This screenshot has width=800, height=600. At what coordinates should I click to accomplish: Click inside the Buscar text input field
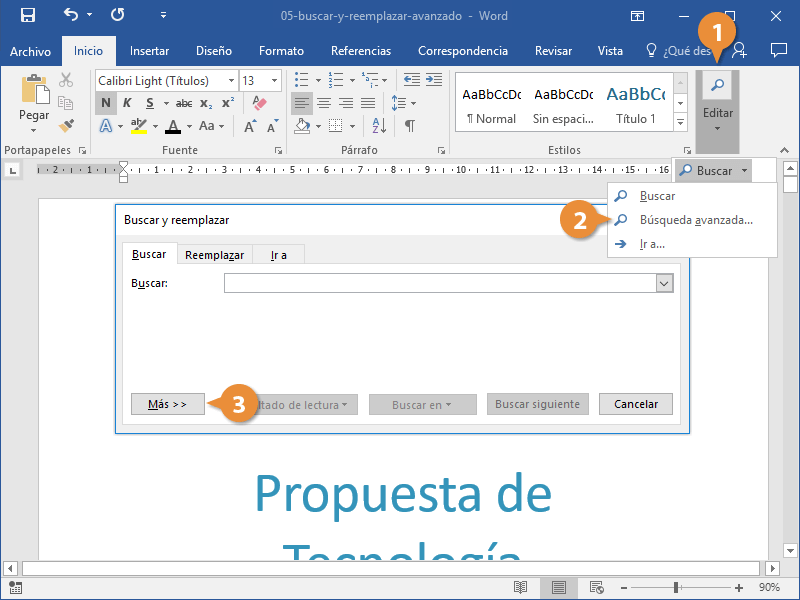440,284
